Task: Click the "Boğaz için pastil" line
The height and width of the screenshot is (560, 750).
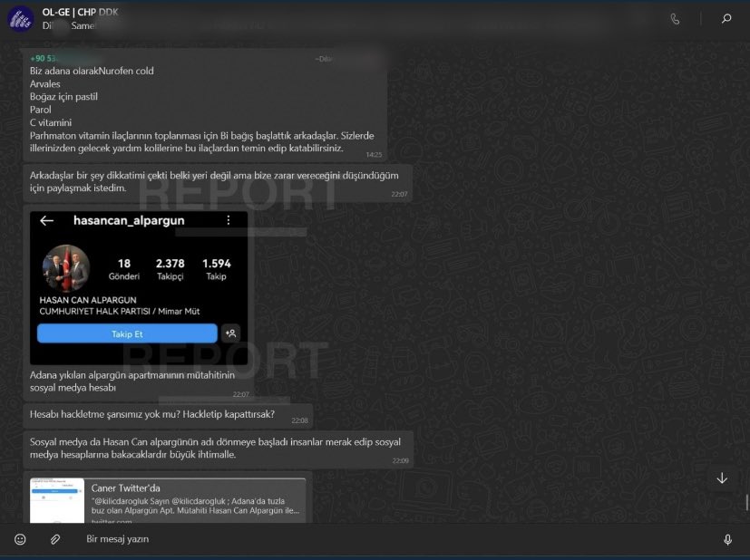Action: coord(63,97)
